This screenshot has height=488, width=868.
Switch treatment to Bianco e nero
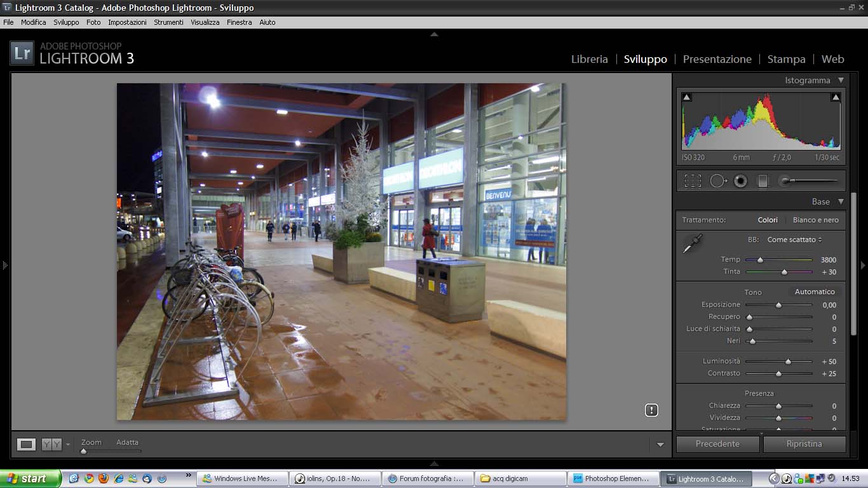pyautogui.click(x=815, y=220)
